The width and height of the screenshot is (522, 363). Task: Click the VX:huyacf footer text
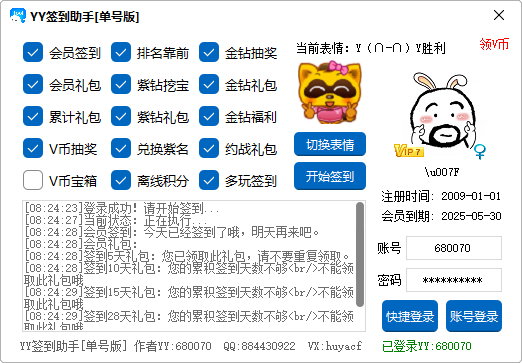(x=335, y=346)
